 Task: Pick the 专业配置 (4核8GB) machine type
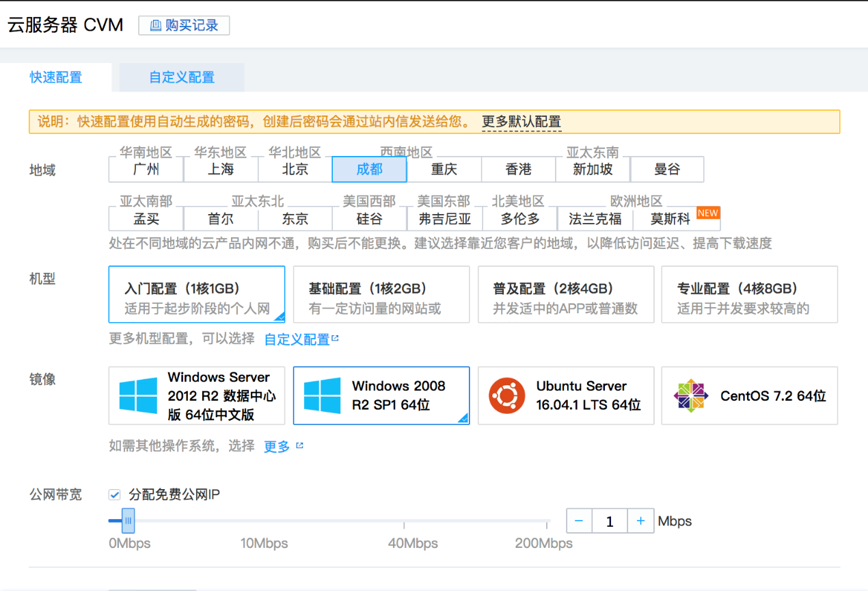tap(750, 294)
